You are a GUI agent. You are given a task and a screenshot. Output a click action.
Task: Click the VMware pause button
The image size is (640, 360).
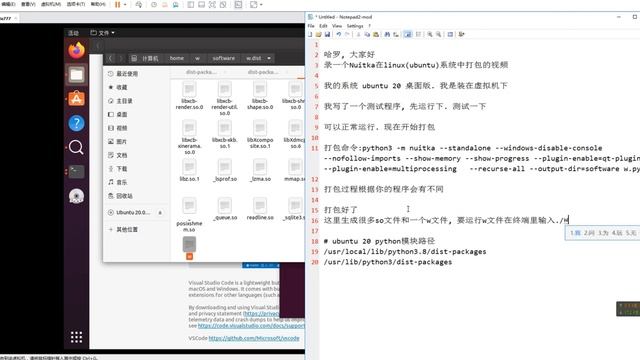(x=118, y=4)
